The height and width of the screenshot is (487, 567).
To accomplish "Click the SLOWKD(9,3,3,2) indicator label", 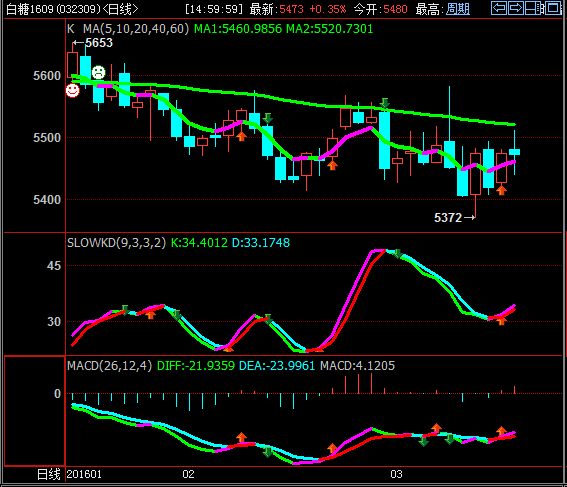I will (116, 243).
